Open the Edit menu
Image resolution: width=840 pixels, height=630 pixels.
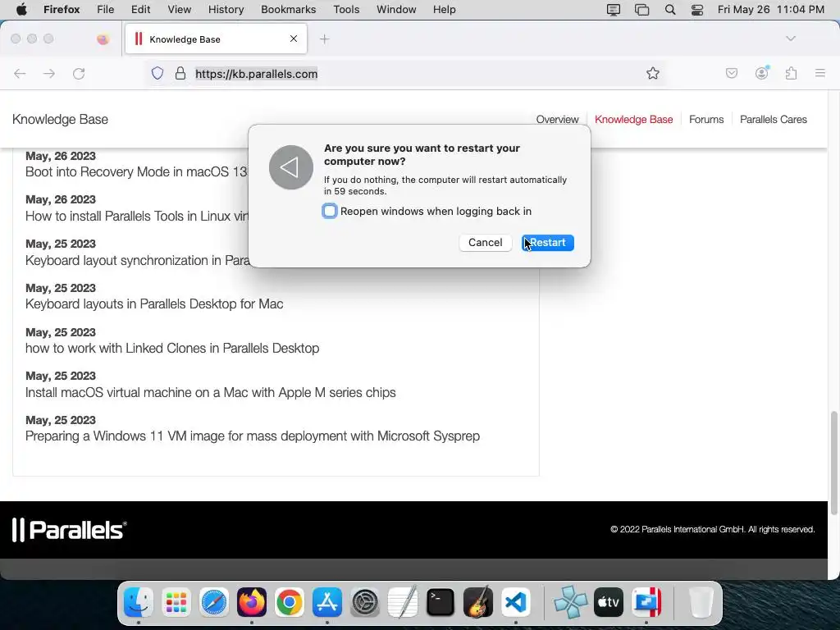[140, 9]
